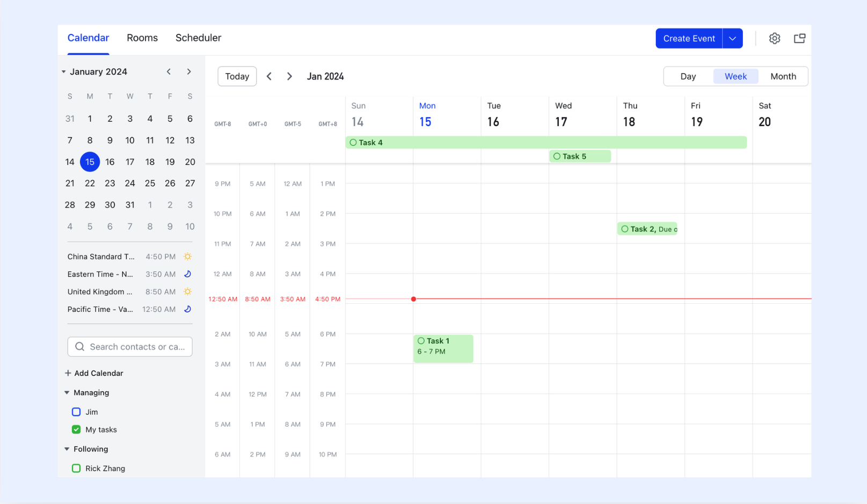Viewport: 867px width, 504px height.
Task: Click the Today button
Action: click(237, 76)
